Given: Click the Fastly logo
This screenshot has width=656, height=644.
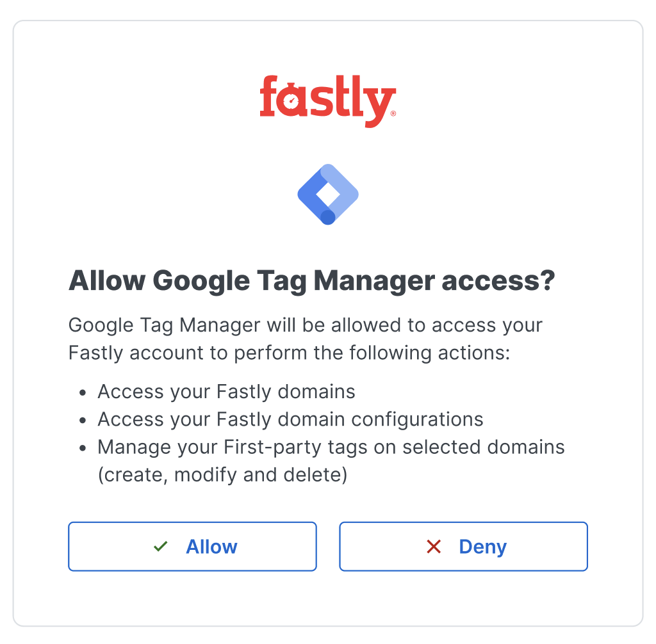Looking at the screenshot, I should click(327, 99).
